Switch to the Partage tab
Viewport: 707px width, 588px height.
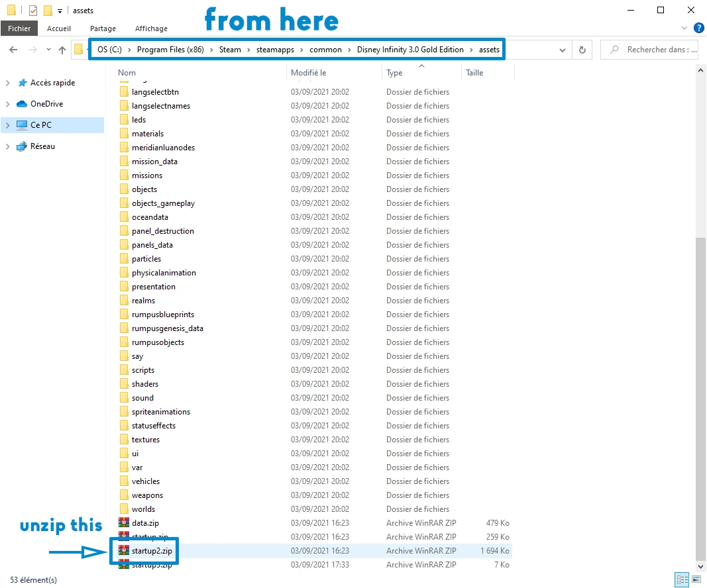point(103,28)
